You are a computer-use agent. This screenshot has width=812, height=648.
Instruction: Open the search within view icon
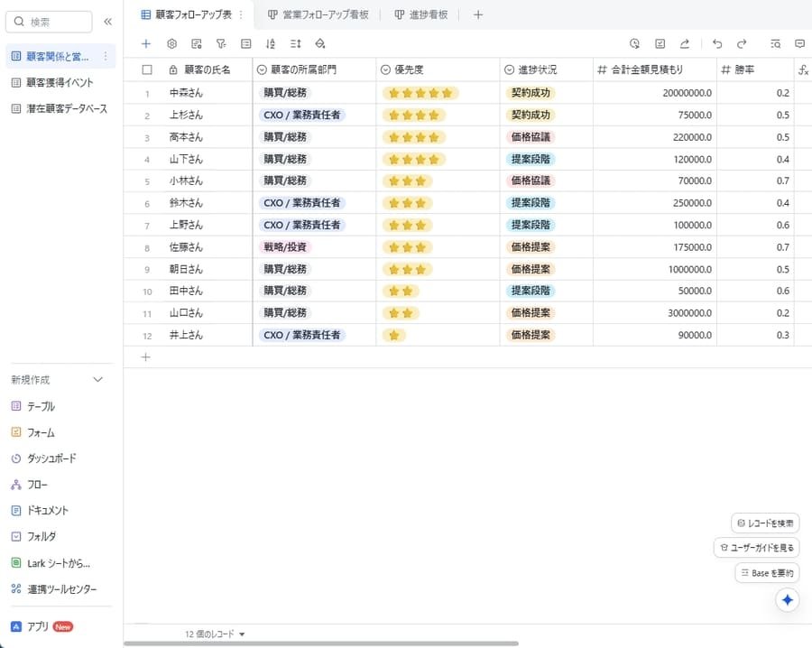(x=774, y=43)
